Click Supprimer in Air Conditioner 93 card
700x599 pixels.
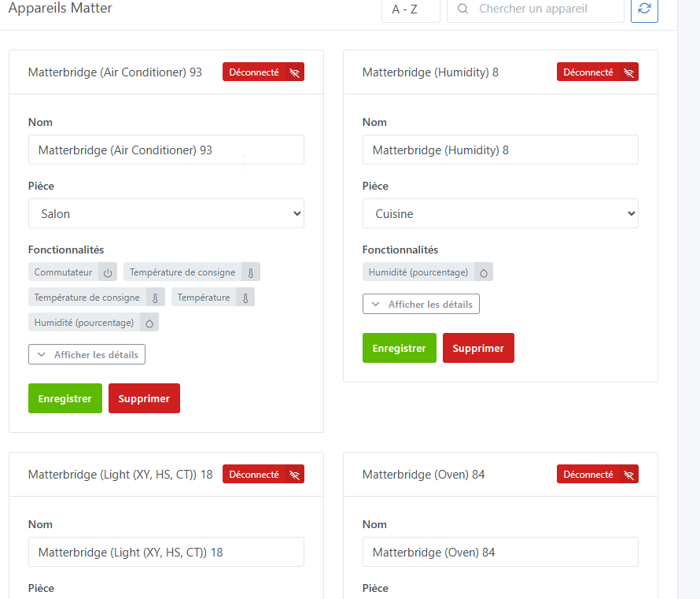pos(144,398)
